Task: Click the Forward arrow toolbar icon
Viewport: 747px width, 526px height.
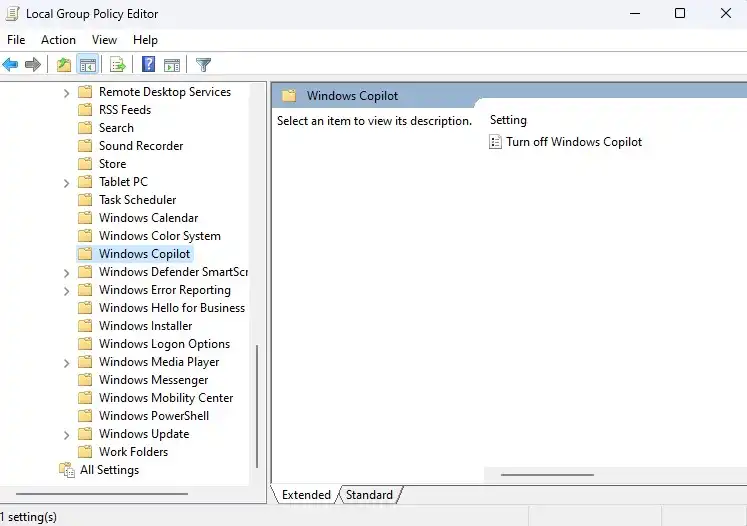Action: click(x=33, y=64)
